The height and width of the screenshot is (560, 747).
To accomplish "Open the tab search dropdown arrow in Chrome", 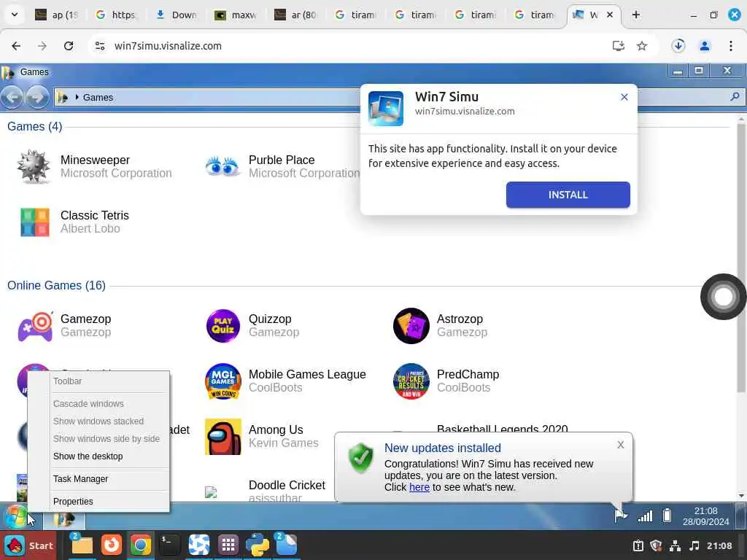I will (x=15, y=15).
